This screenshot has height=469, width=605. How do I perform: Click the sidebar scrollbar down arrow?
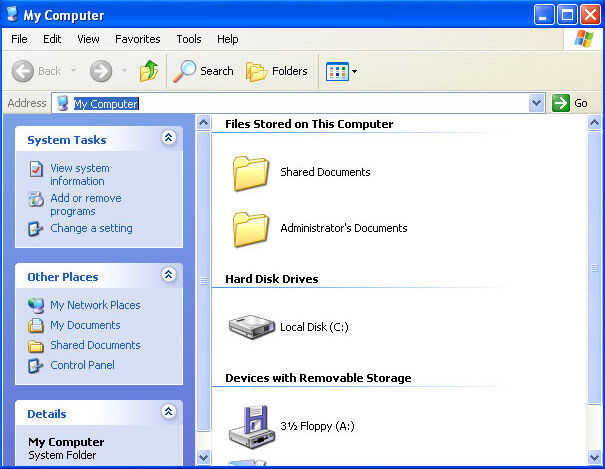[x=204, y=457]
